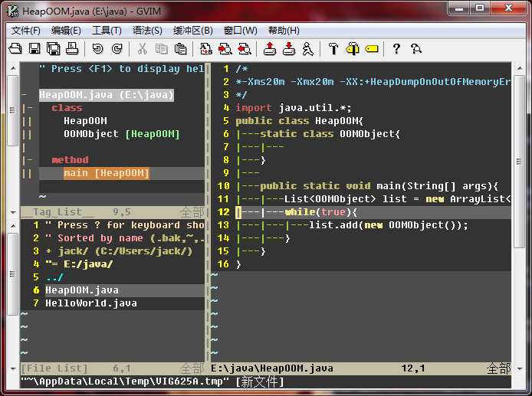Click the editor scrollbar up arrow

pyautogui.click(x=520, y=68)
